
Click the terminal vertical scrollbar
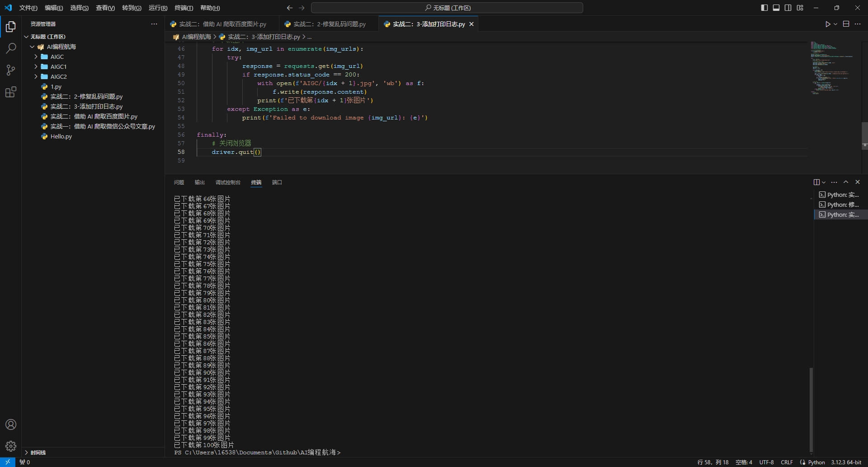tap(811, 410)
